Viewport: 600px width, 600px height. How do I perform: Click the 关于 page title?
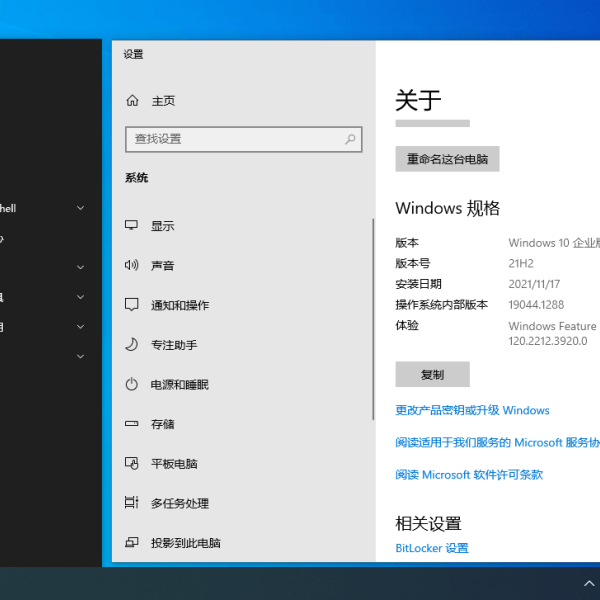pos(418,100)
